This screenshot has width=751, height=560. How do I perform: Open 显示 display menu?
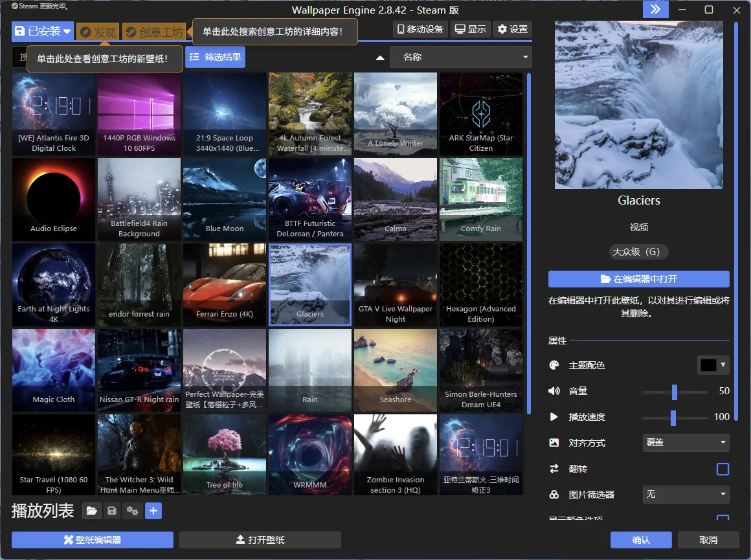(470, 29)
